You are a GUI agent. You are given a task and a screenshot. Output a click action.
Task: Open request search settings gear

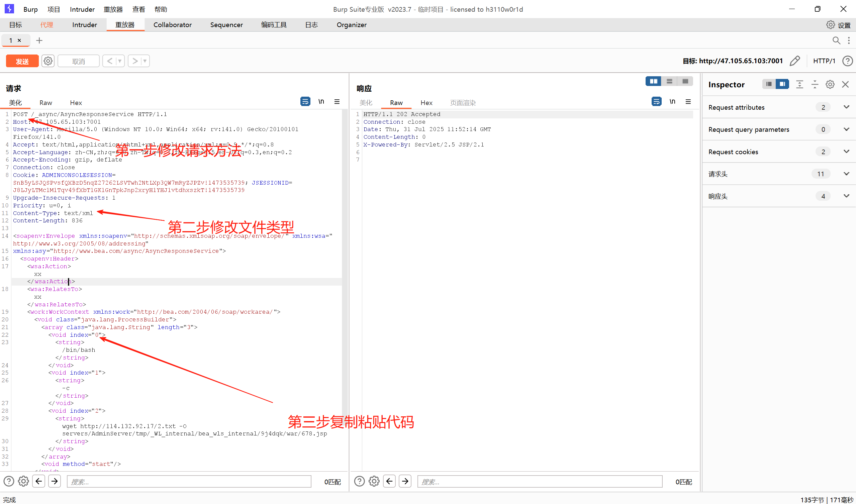pos(23,481)
